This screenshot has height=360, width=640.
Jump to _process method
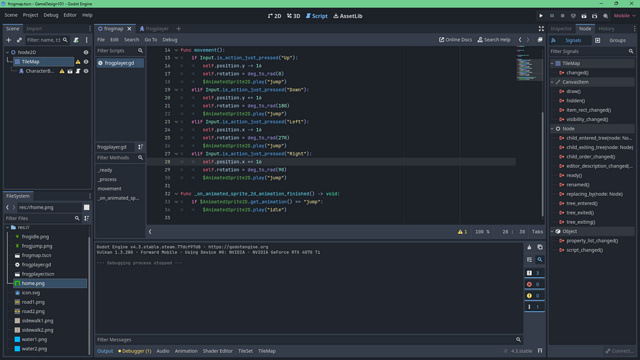point(107,179)
